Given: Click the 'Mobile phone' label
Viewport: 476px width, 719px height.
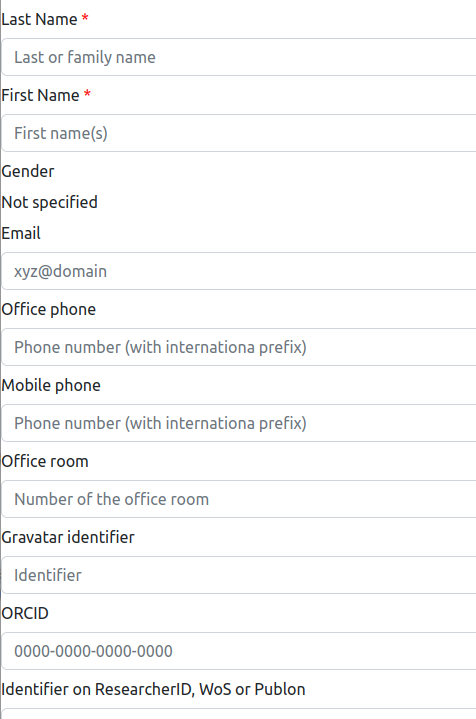Looking at the screenshot, I should pos(51,386).
